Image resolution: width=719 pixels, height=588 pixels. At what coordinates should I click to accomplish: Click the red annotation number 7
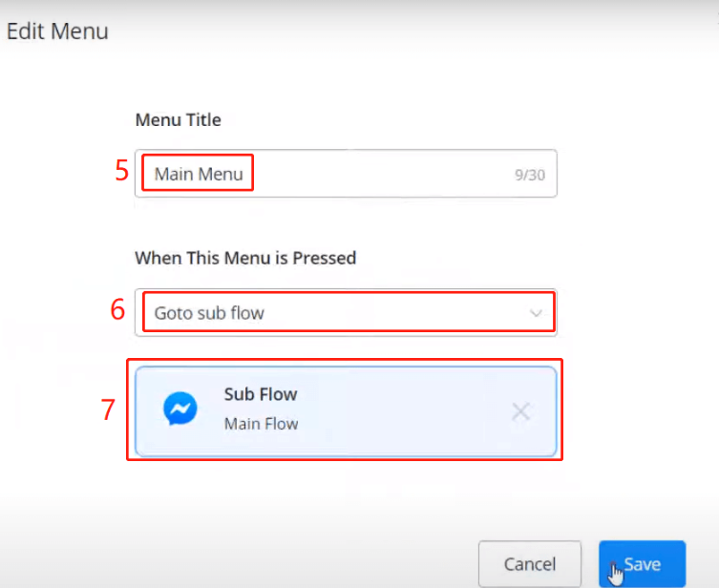110,409
